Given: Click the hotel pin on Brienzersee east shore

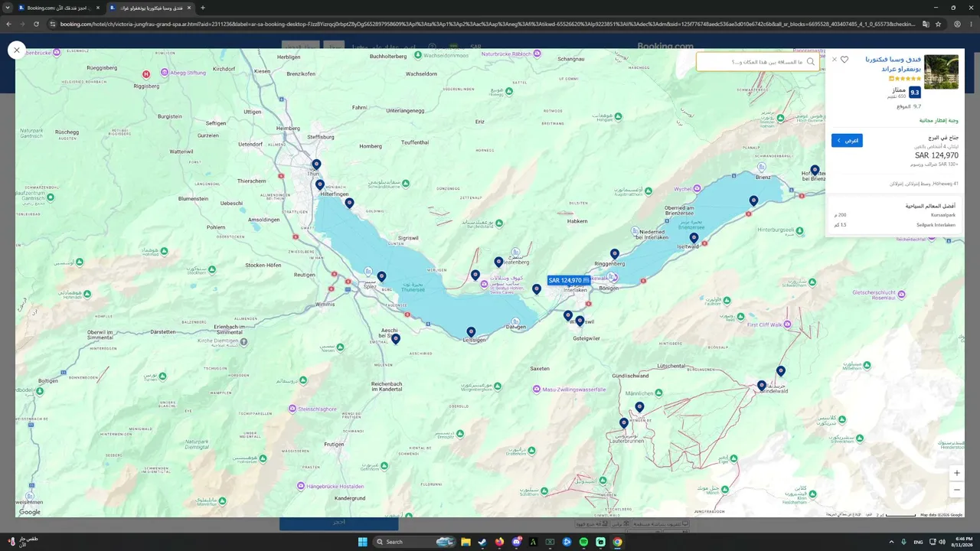Looking at the screenshot, I should pos(753,201).
